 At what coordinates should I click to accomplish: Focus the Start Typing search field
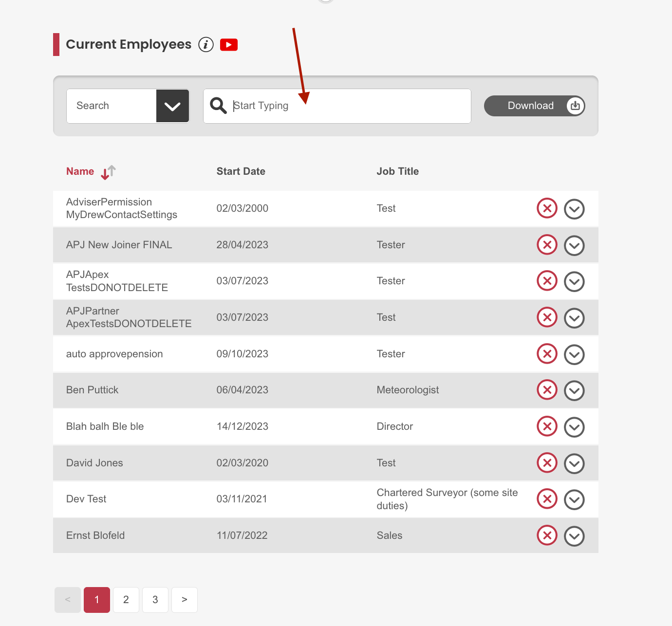pyautogui.click(x=337, y=106)
